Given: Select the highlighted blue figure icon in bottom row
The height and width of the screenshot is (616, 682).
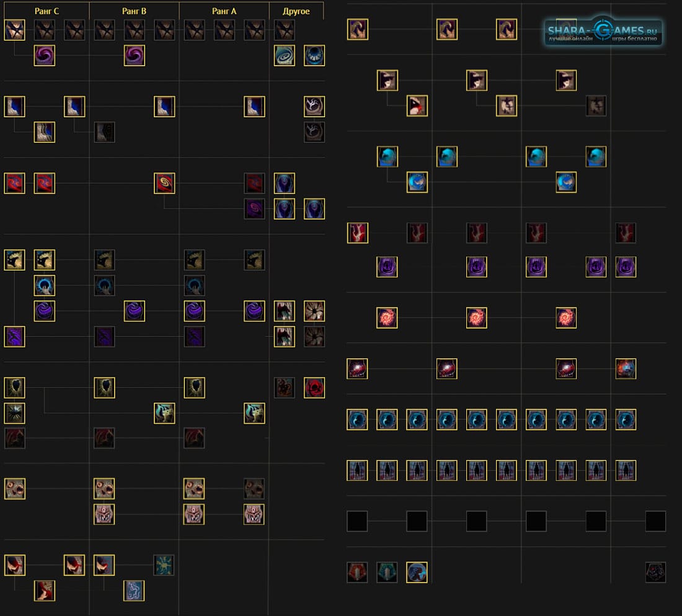Looking at the screenshot, I should pos(417,573).
